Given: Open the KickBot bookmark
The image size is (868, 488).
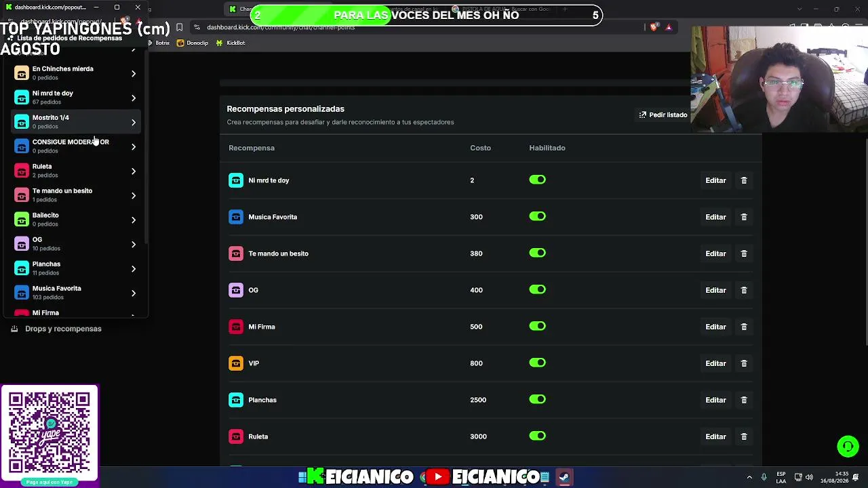Looking at the screenshot, I should pos(231,43).
